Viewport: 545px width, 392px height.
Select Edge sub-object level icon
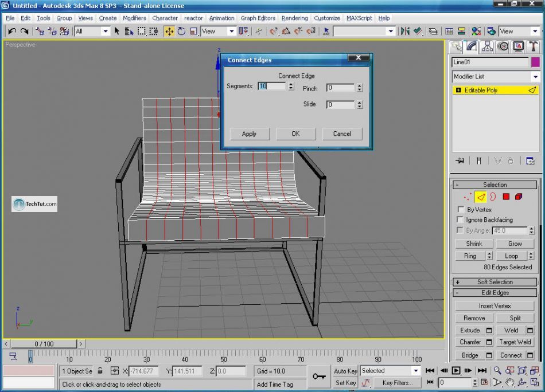click(x=481, y=197)
